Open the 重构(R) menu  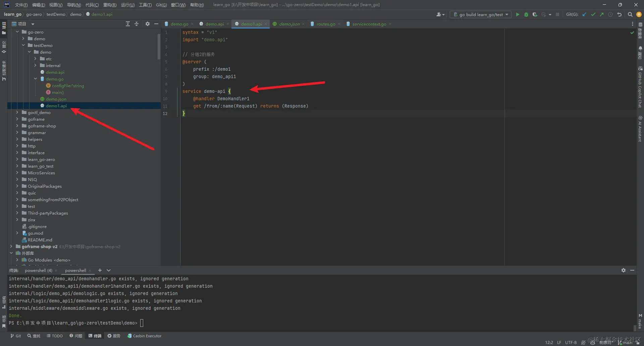click(x=110, y=5)
